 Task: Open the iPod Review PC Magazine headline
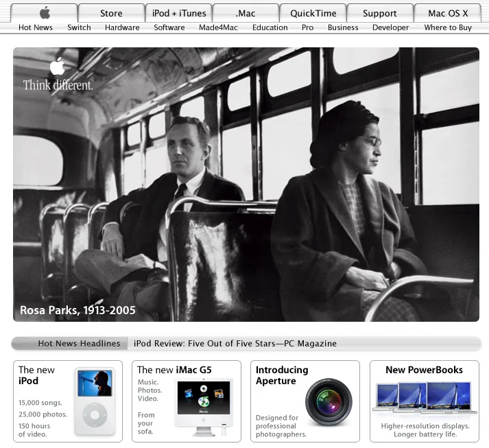click(235, 344)
